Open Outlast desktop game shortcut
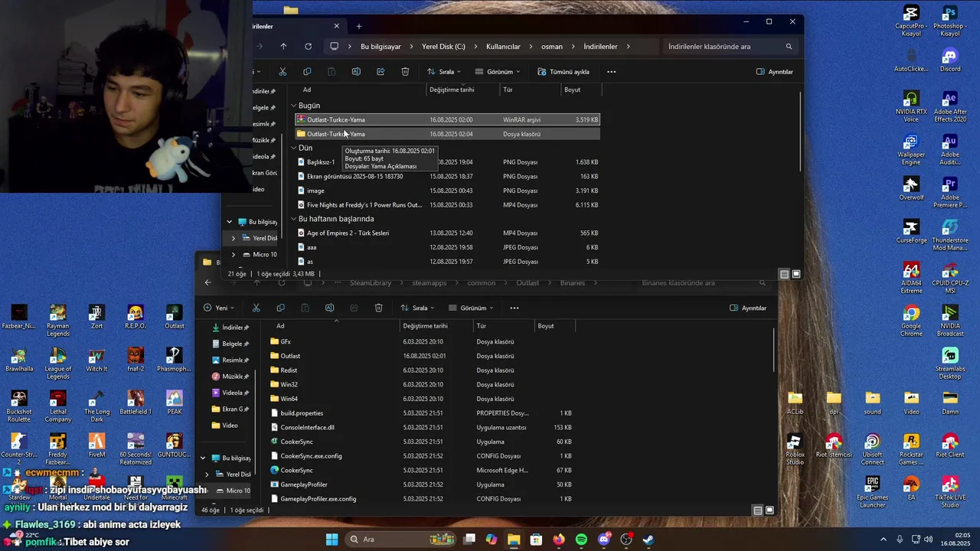This screenshot has height=551, width=980. (x=174, y=318)
